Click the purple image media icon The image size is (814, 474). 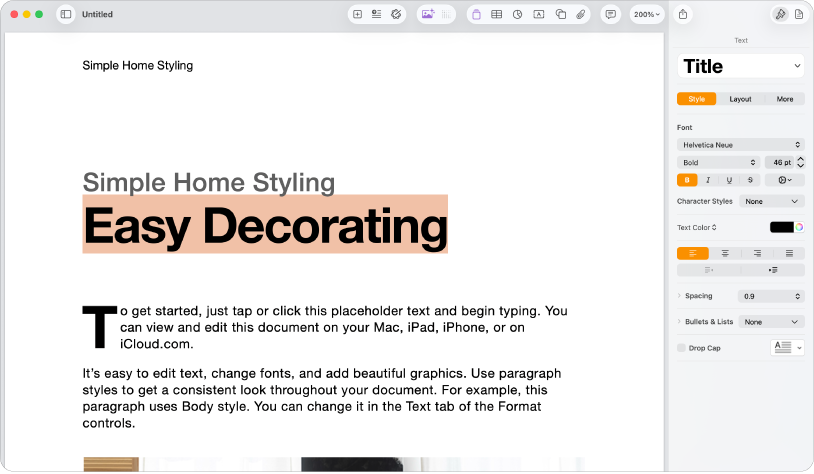[x=428, y=15]
